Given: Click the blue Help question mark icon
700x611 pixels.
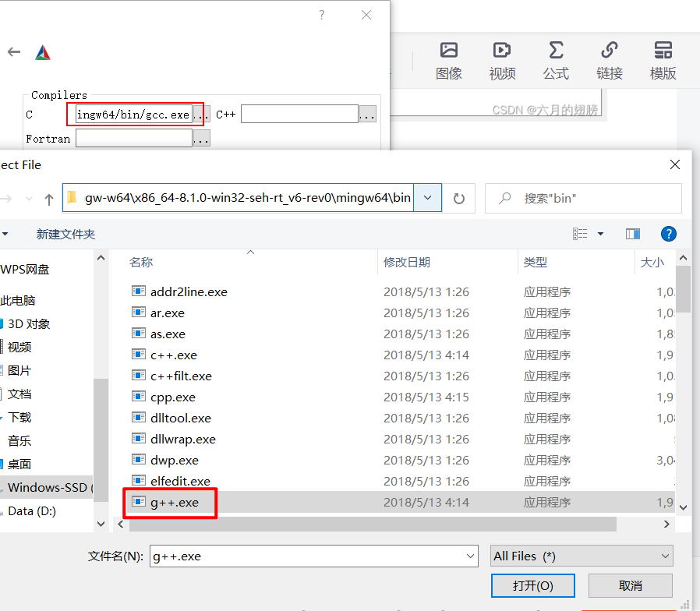Looking at the screenshot, I should 669,233.
